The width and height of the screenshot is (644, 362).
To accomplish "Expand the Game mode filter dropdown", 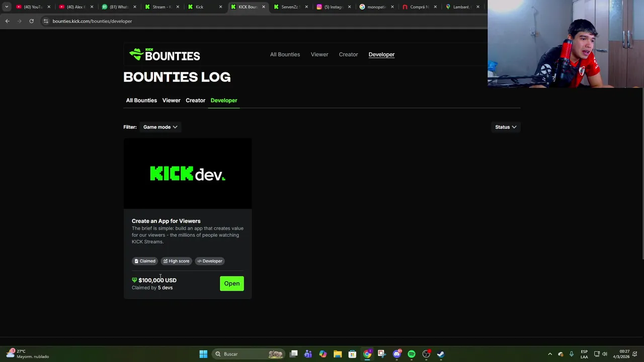I will [160, 127].
